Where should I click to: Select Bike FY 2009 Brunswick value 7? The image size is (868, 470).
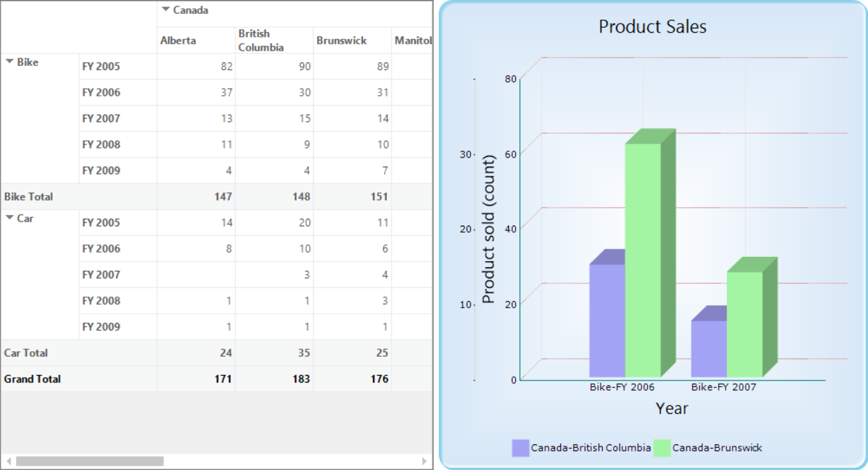pyautogui.click(x=352, y=171)
